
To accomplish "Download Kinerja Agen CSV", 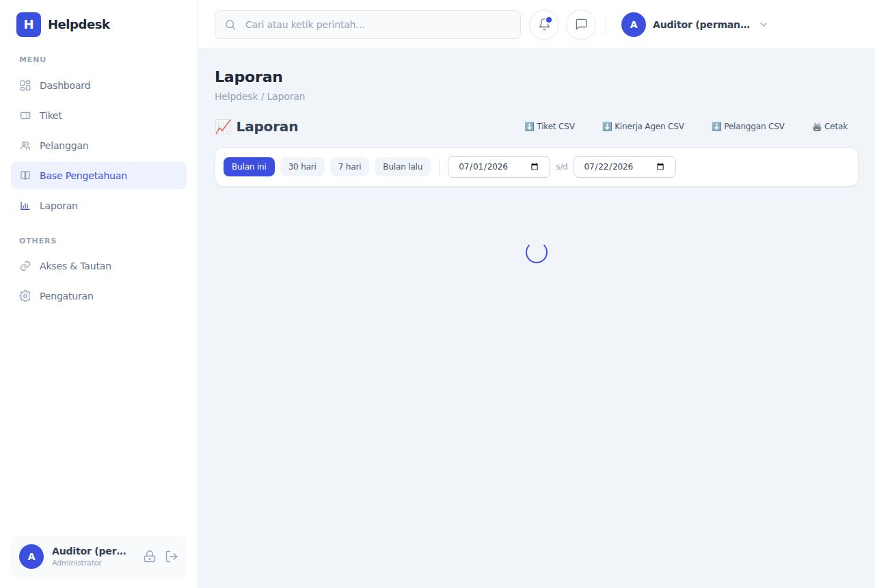I will click(643, 126).
